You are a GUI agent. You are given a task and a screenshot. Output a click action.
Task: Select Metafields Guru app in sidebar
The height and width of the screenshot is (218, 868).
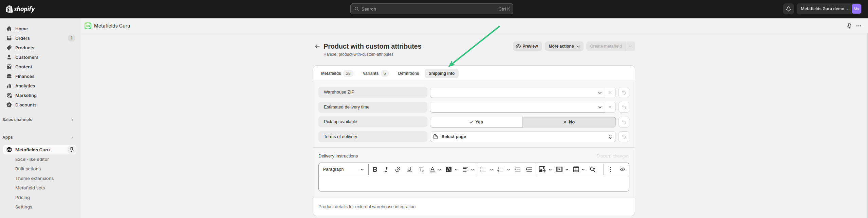point(33,150)
